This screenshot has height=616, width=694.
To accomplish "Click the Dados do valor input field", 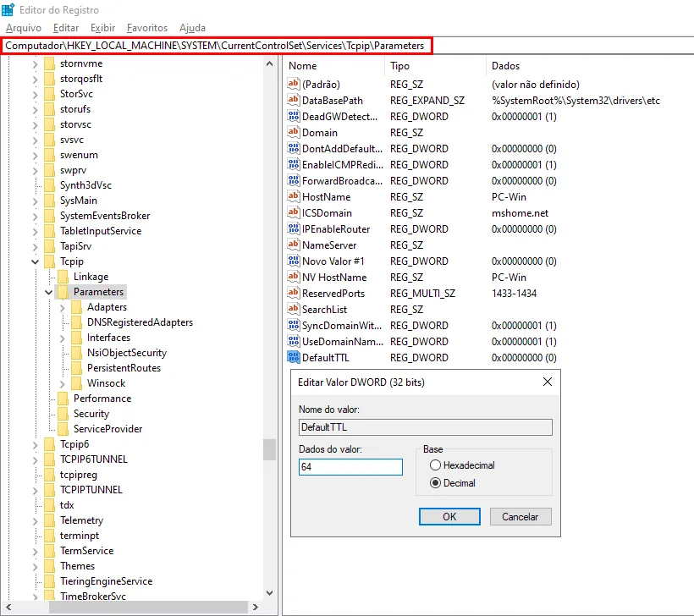I will [350, 467].
